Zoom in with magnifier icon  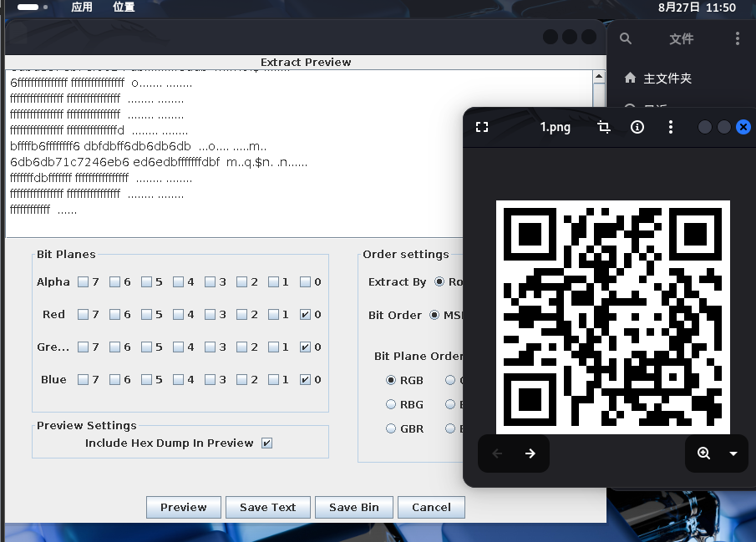[703, 453]
